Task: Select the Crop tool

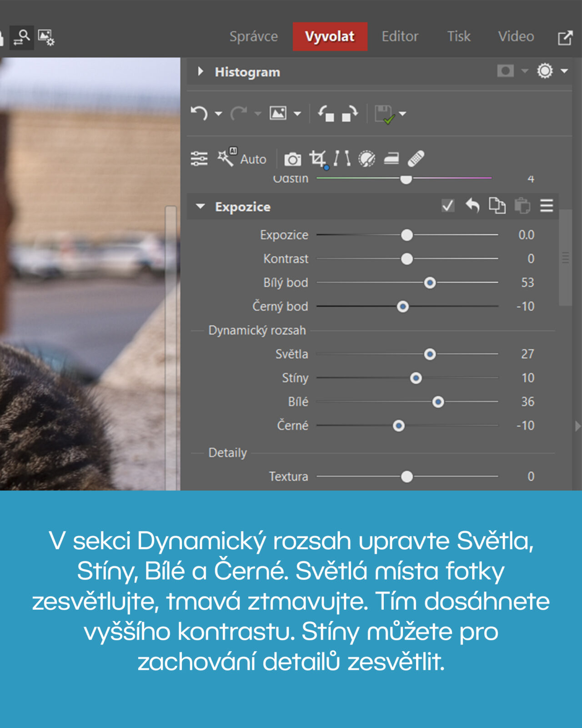Action: [x=317, y=159]
